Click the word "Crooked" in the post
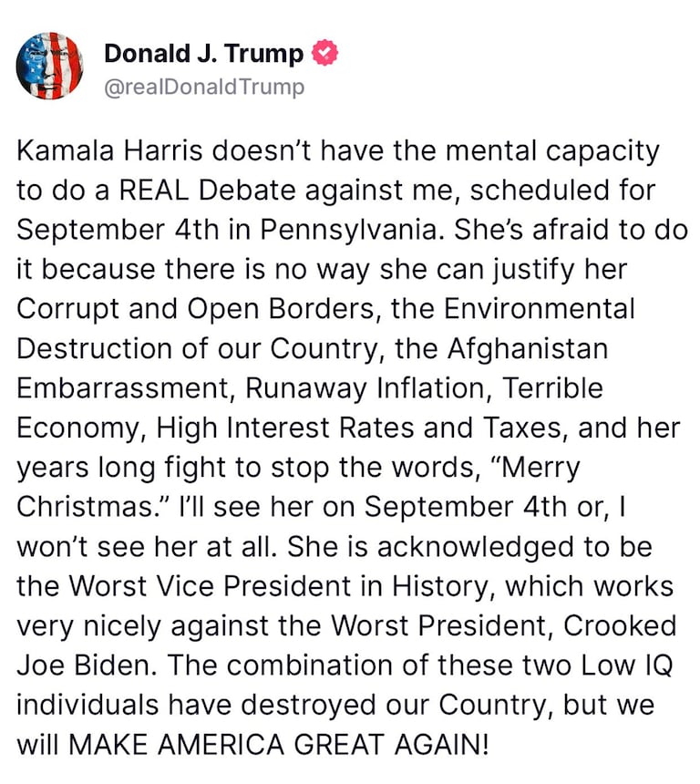The width and height of the screenshot is (700, 784). 620,625
